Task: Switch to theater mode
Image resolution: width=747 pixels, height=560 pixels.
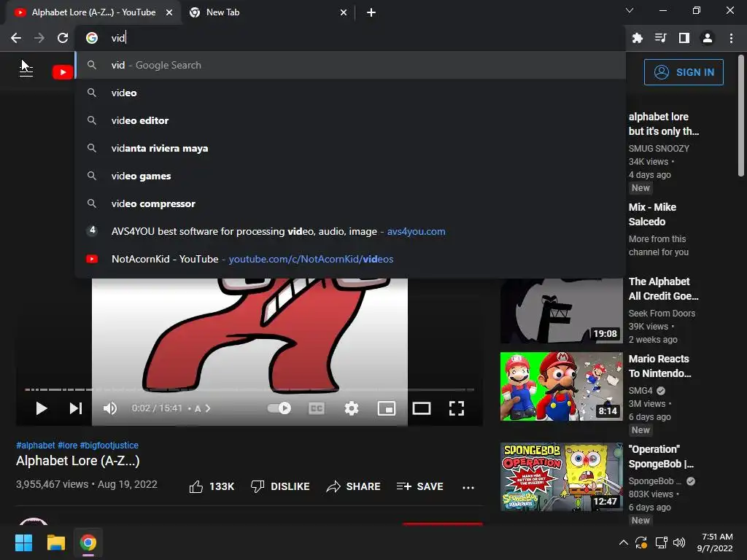Action: pos(422,408)
